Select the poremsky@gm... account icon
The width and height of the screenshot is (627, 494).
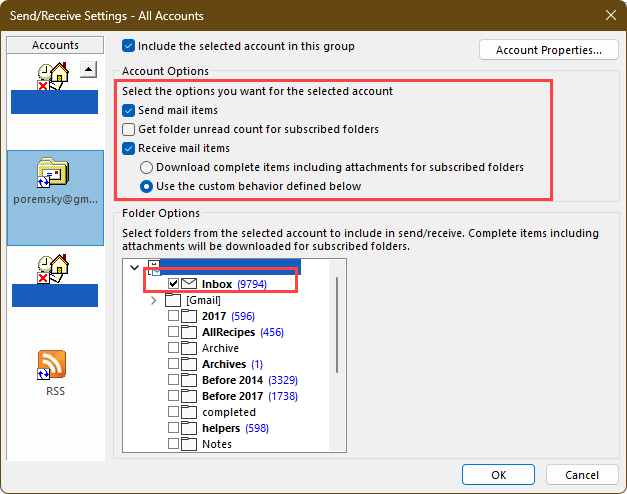coord(53,172)
